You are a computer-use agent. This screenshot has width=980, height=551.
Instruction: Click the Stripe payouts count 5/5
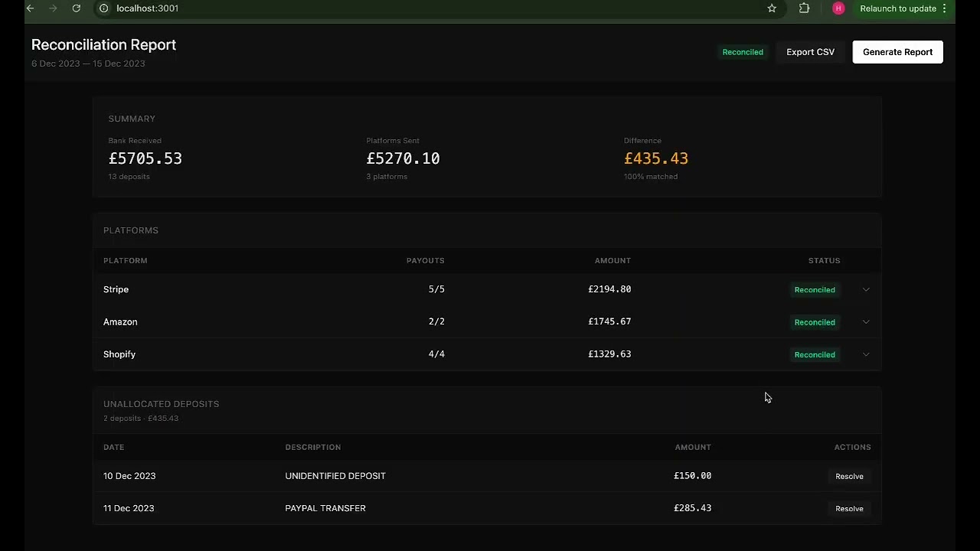coord(436,289)
